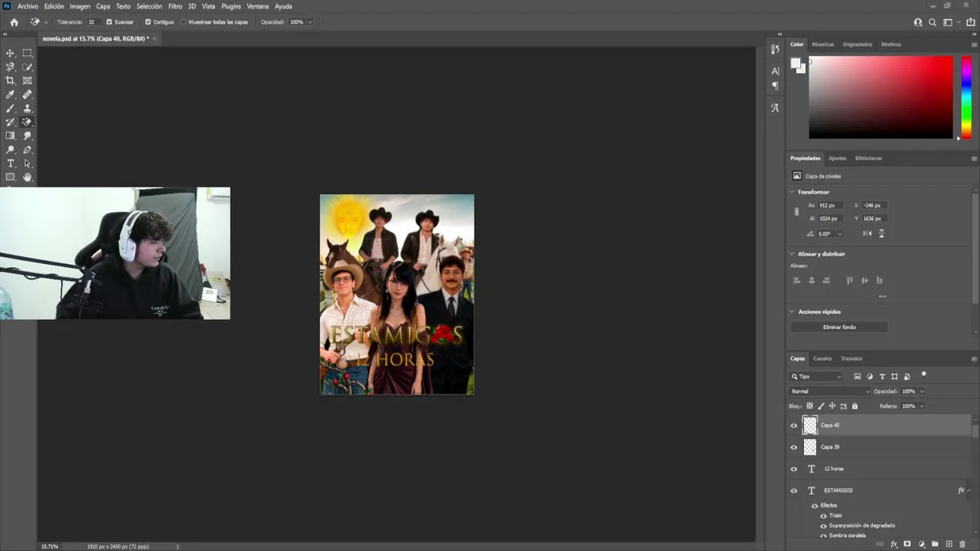Hide the Superposición de degradado effect
Viewport: 980px width, 551px height.
[x=824, y=526]
